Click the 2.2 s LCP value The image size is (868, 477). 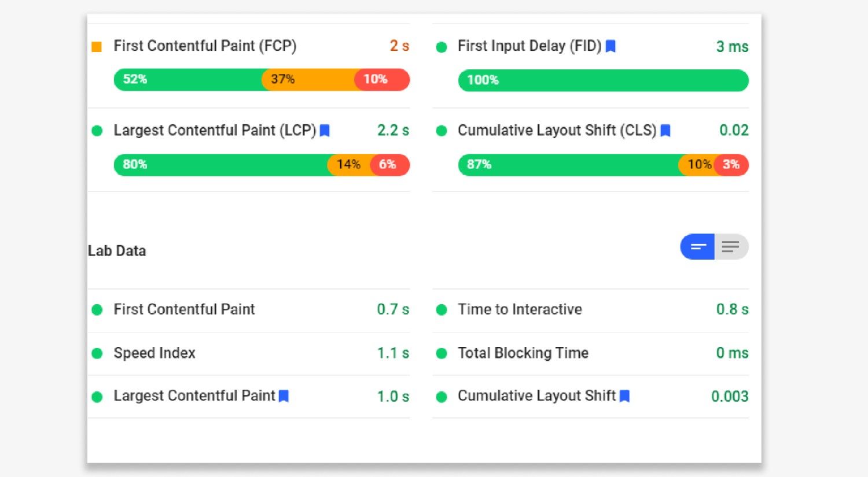(x=393, y=131)
